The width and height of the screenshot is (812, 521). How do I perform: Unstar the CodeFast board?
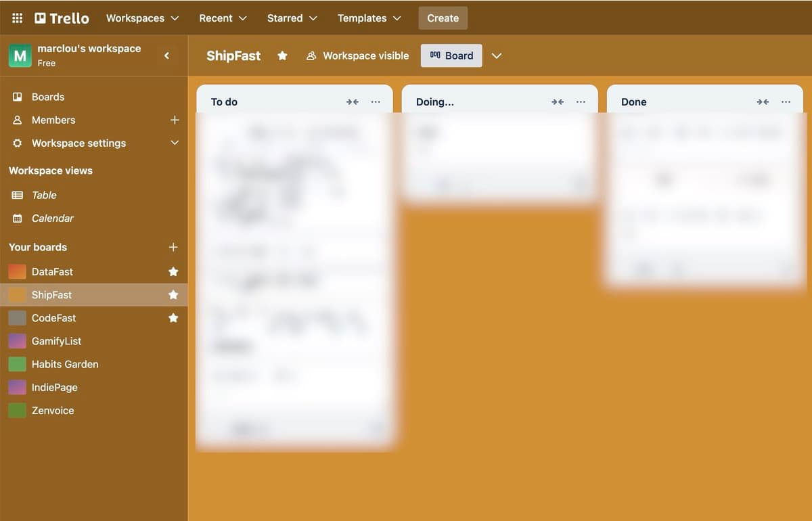[x=173, y=317]
